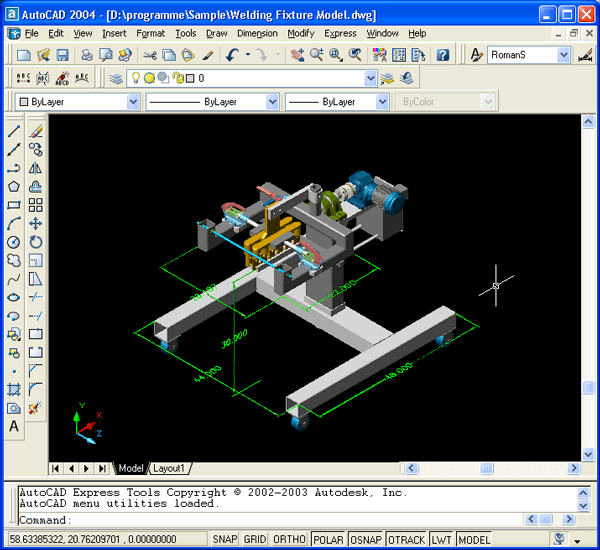Pick the Polygon draw tool
The image size is (600, 550).
click(14, 186)
